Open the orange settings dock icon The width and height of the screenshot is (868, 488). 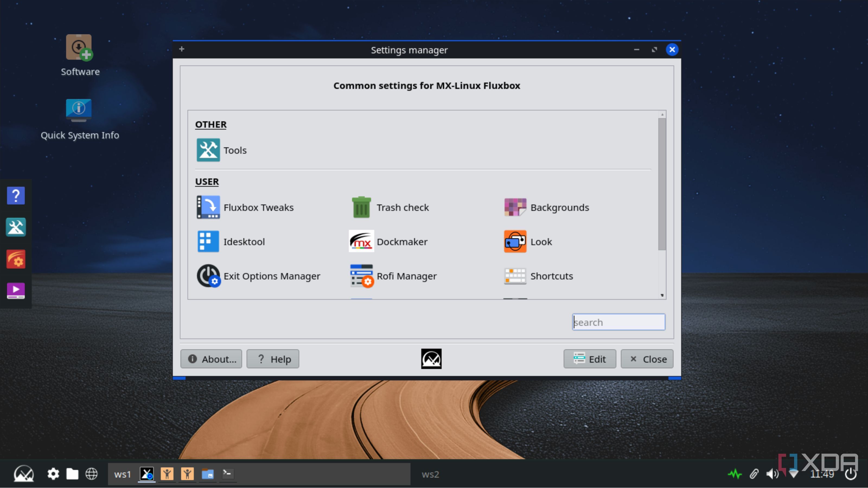[x=16, y=259]
